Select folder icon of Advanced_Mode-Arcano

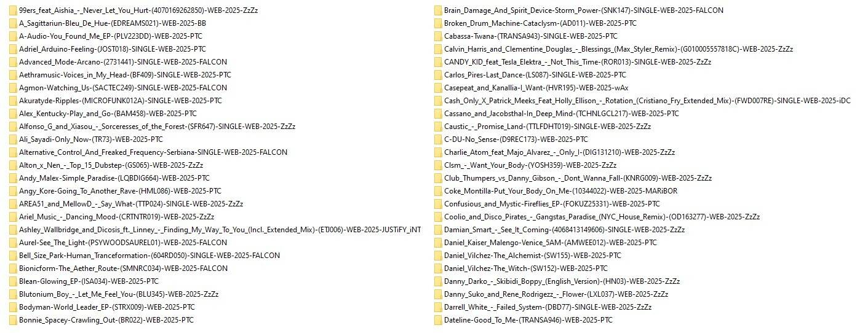coord(13,62)
